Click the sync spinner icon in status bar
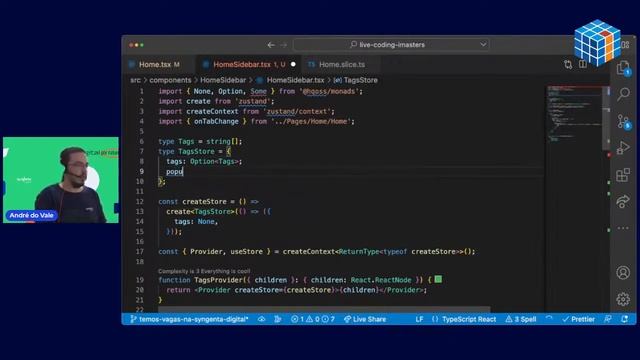Screen dimensions: 640x360 coord(549,319)
